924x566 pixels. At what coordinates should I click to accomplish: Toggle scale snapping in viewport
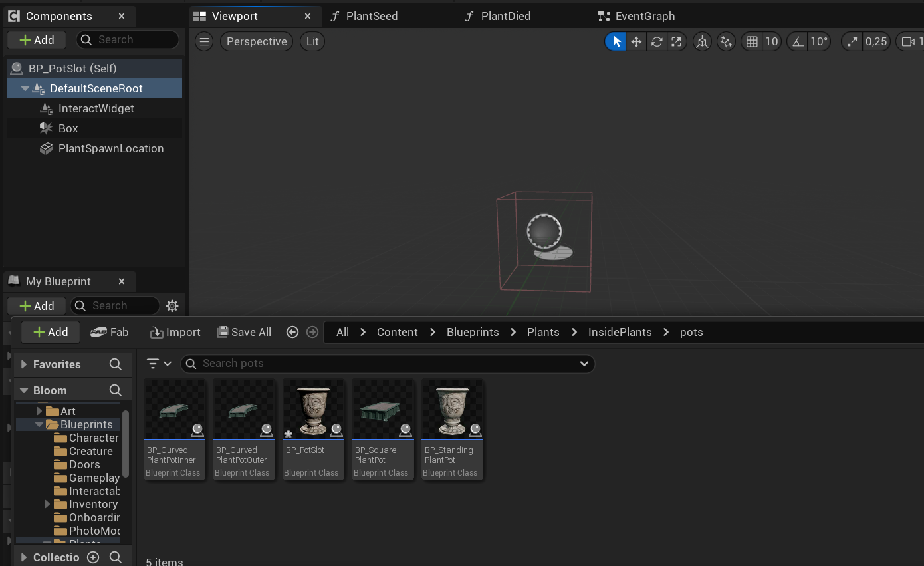853,42
